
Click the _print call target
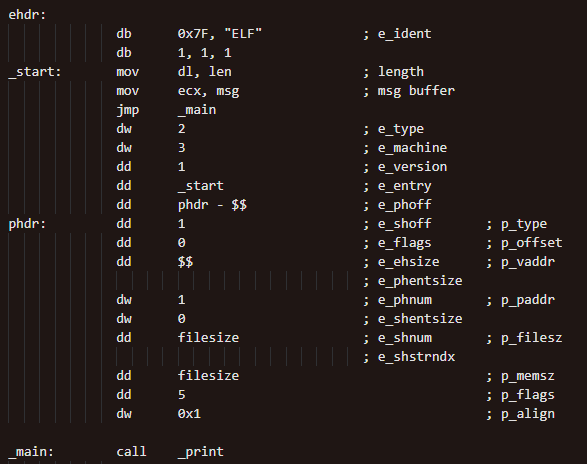(201, 452)
